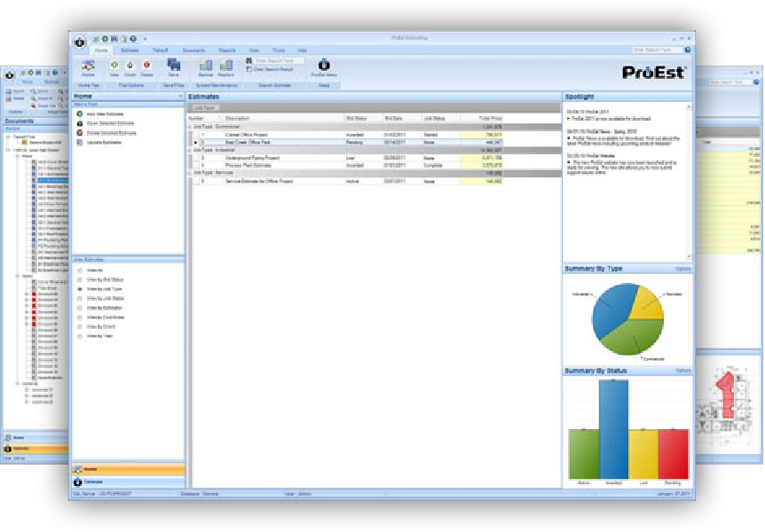Image resolution: width=765 pixels, height=532 pixels.
Task: Click the Restore icon under System Maintenance
Action: [227, 67]
